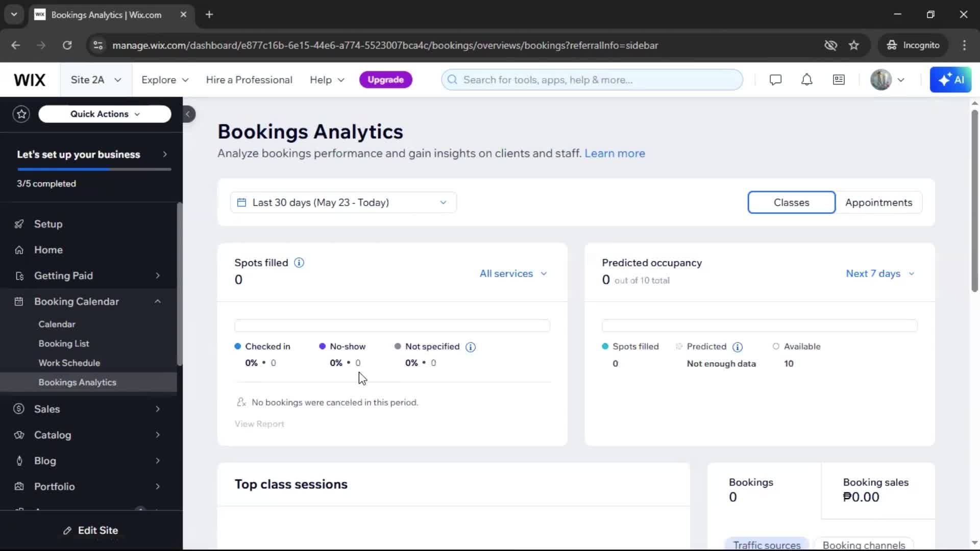This screenshot has height=551, width=980.
Task: Click the Upgrade button
Action: [385, 80]
